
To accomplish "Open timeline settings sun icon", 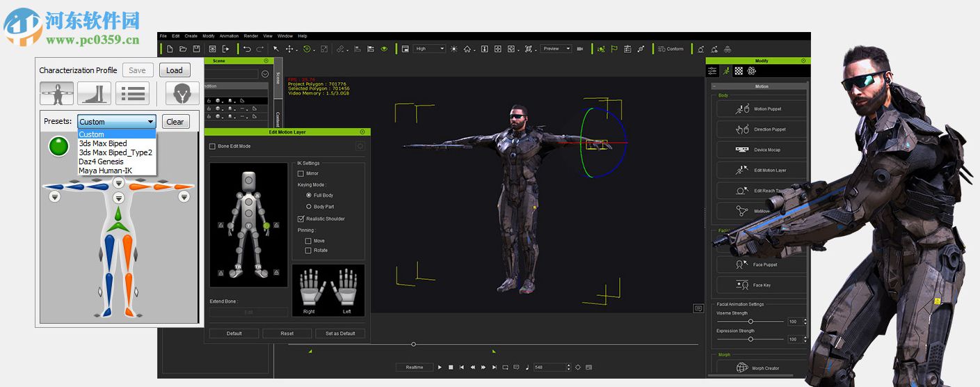I will pyautogui.click(x=577, y=368).
